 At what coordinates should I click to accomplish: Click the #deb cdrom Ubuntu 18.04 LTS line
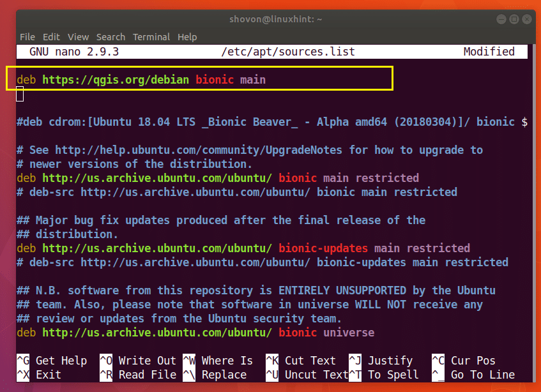pos(272,122)
